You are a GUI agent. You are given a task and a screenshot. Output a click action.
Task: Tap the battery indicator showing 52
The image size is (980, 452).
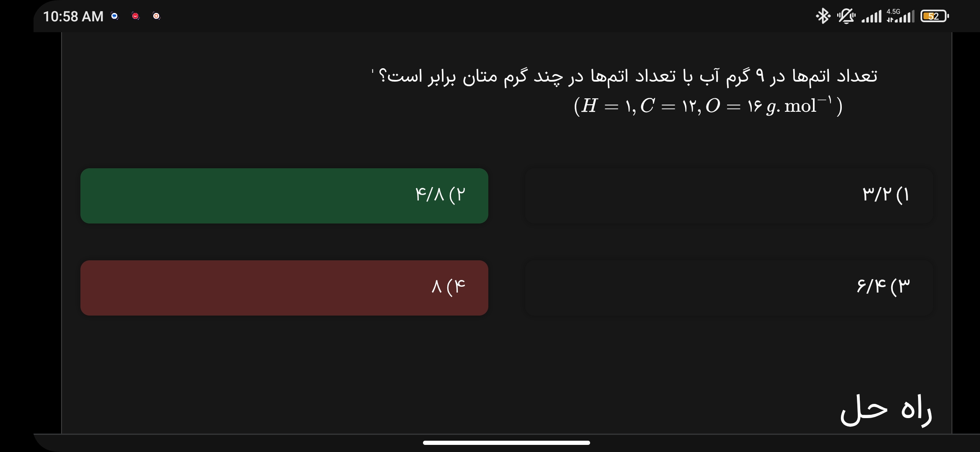[934, 16]
